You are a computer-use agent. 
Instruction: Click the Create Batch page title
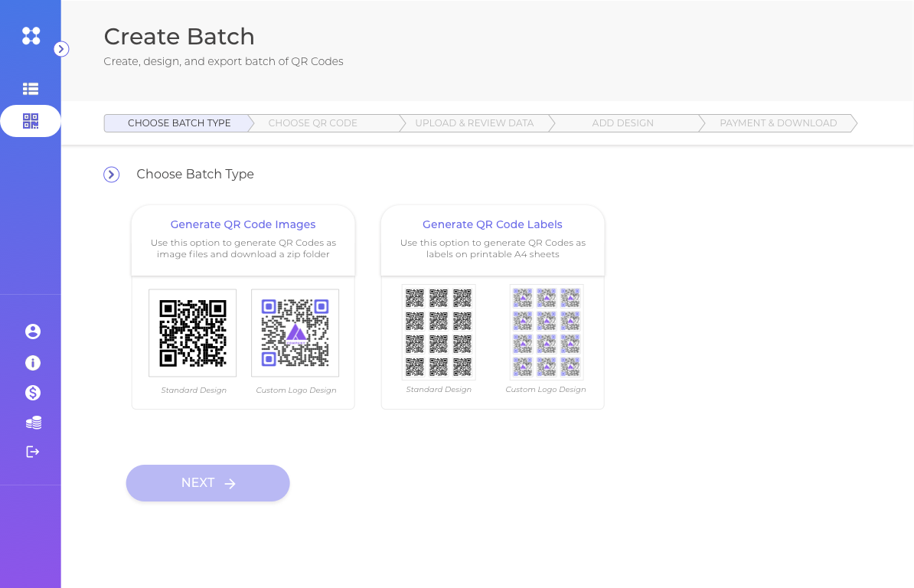179,37
